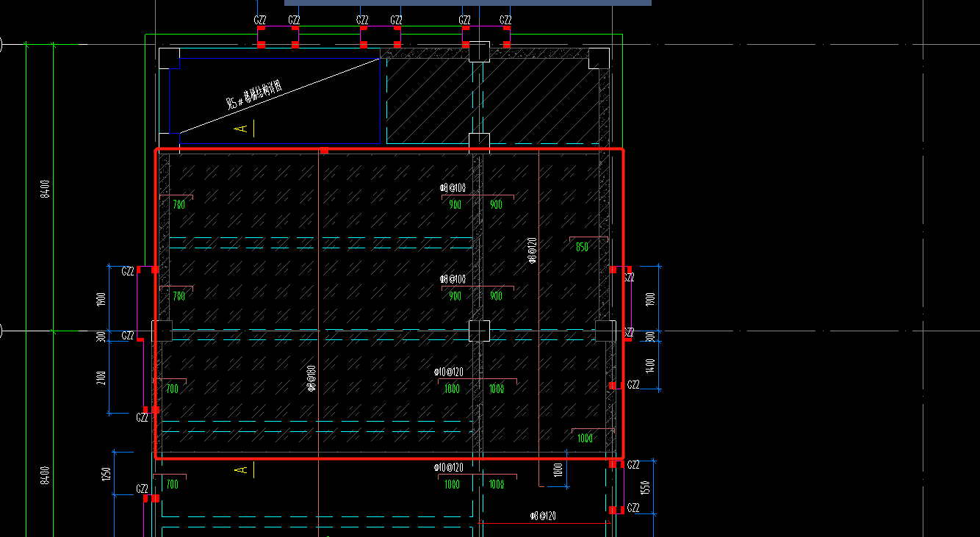Select the φ10@120 annotation below the slab outline
Image resolution: width=980 pixels, height=537 pixels.
(x=448, y=467)
